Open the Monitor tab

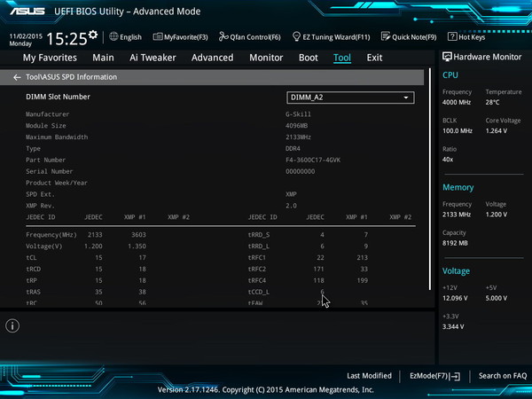pos(266,58)
